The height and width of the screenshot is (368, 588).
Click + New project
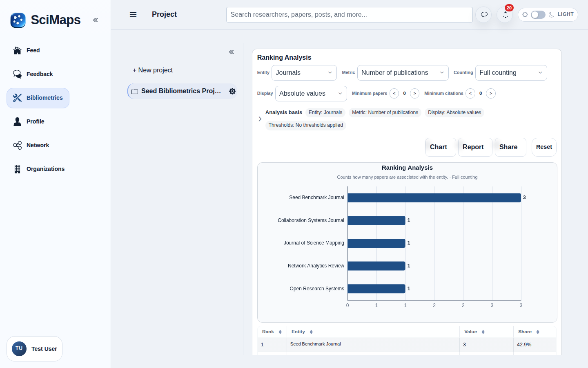[153, 70]
